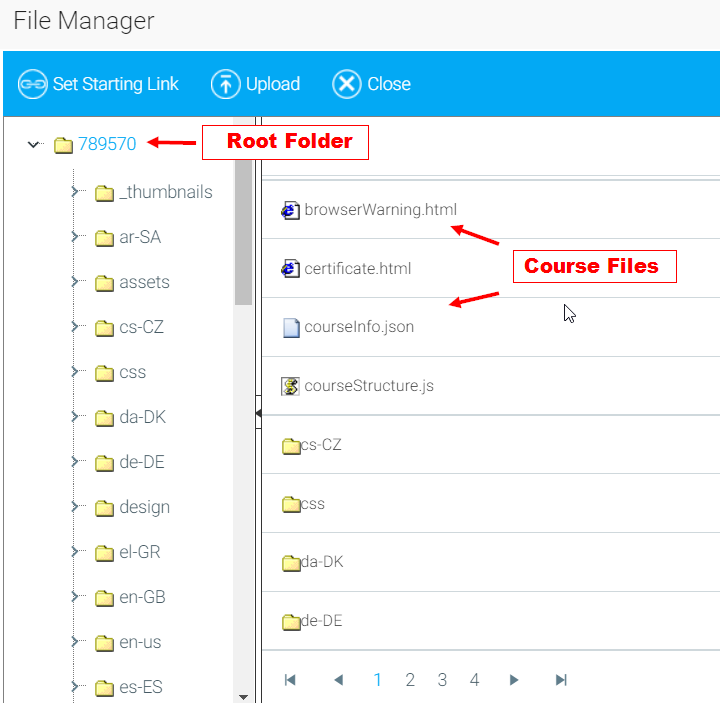Click the courseStructure.js script icon
This screenshot has height=703, width=720.
pos(291,386)
